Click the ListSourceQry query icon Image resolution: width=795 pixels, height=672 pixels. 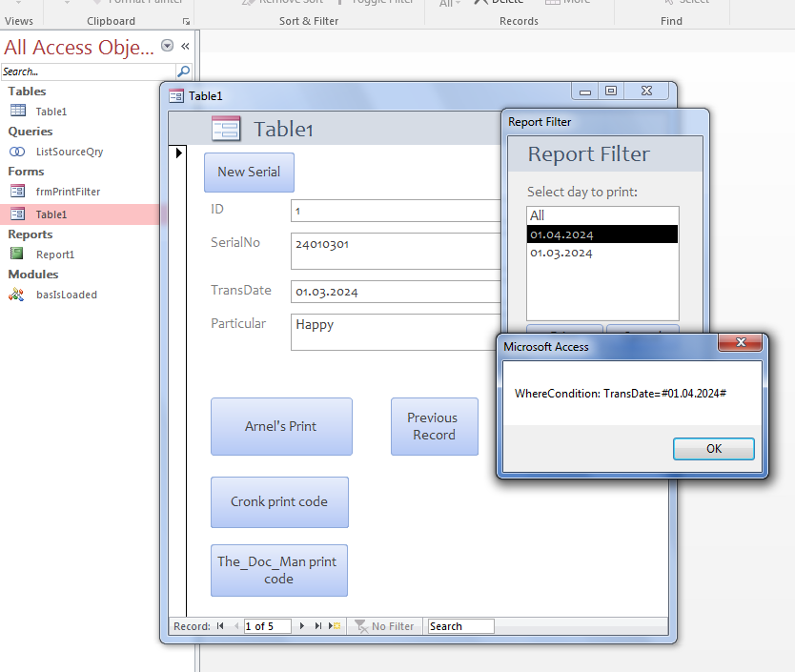tap(17, 152)
